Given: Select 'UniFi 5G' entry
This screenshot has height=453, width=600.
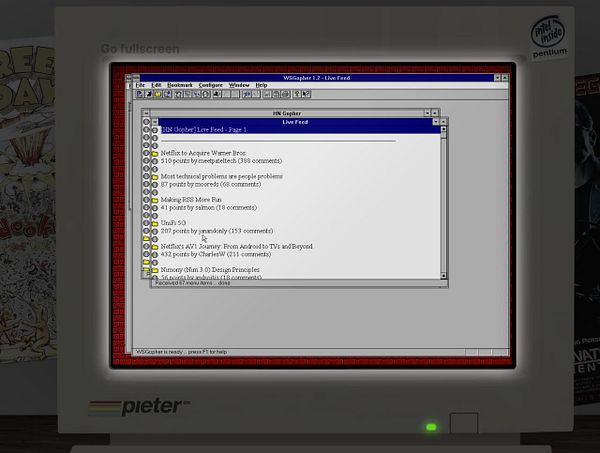Looking at the screenshot, I should click(173, 223).
